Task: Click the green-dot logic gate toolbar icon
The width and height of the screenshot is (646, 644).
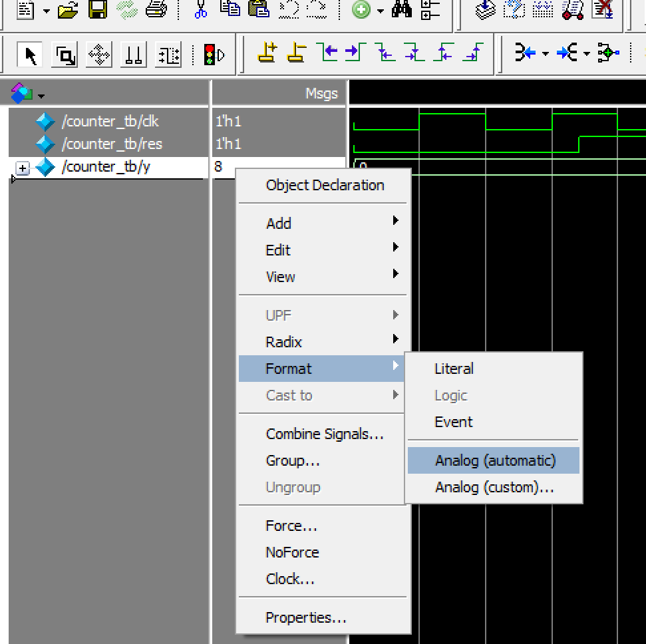Action: point(608,53)
